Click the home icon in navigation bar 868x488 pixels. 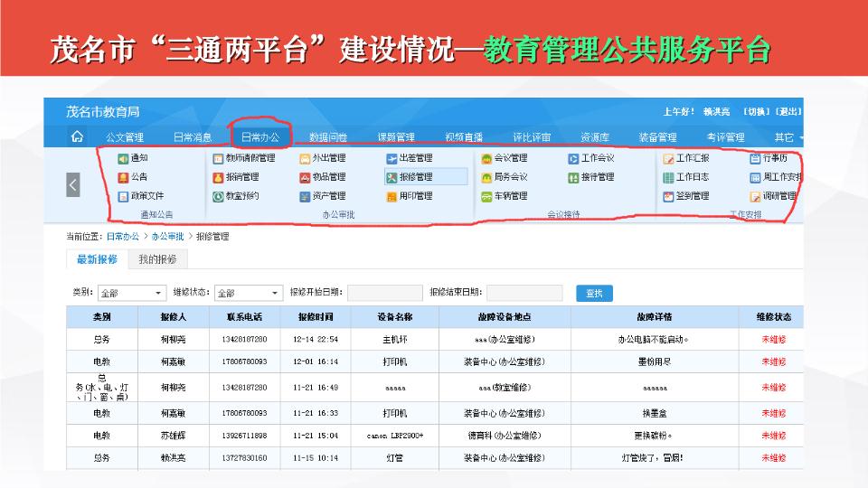coord(77,137)
